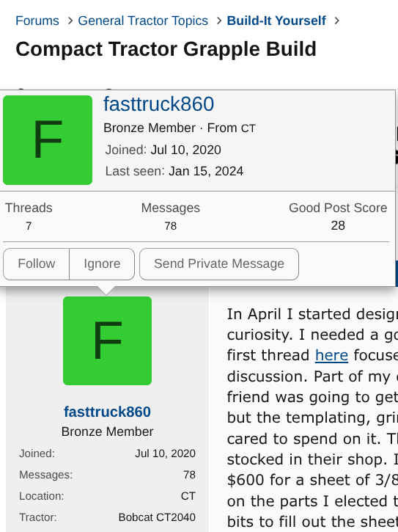Click the Follow button
The image size is (398, 532).
click(36, 264)
